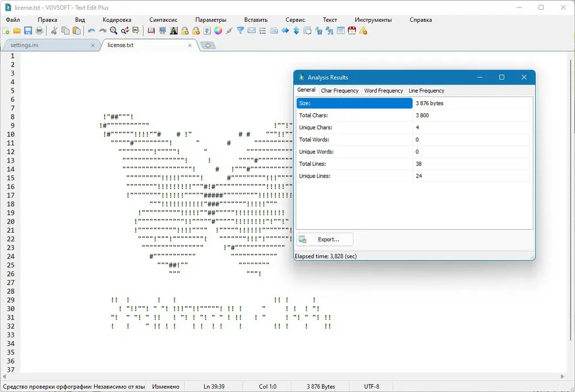The width and height of the screenshot is (575, 392).
Task: Create a new file with toolbar icon
Action: (x=6, y=31)
